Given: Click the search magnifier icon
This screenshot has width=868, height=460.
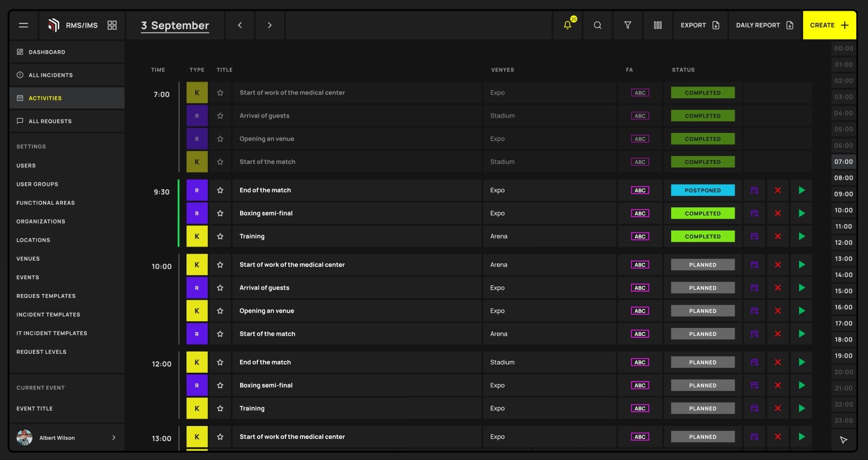Looking at the screenshot, I should (x=597, y=25).
